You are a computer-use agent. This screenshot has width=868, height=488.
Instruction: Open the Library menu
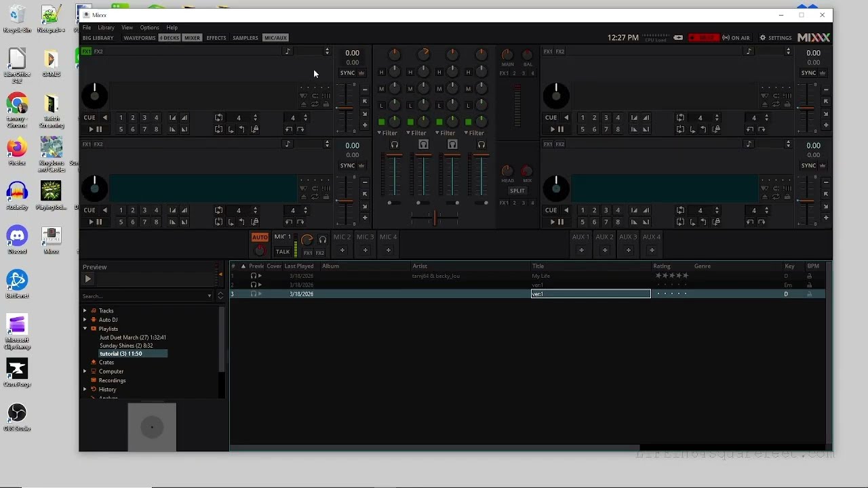click(x=106, y=28)
